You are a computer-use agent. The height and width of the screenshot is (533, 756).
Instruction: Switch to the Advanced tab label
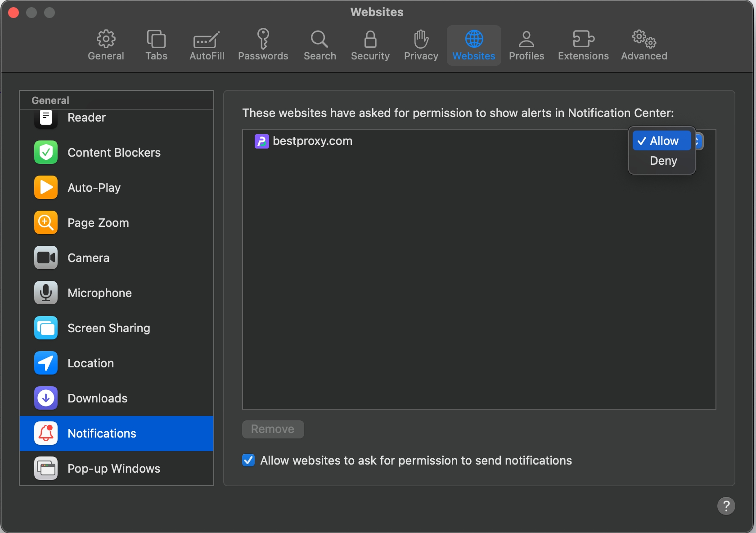click(x=644, y=56)
